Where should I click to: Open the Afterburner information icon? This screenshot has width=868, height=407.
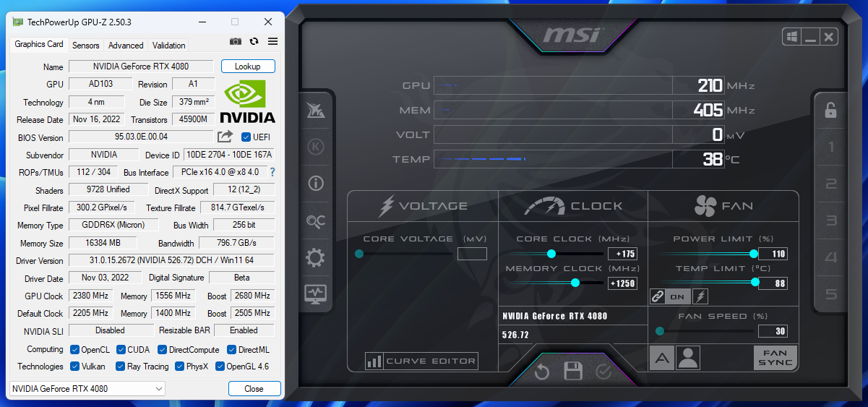pyautogui.click(x=316, y=184)
